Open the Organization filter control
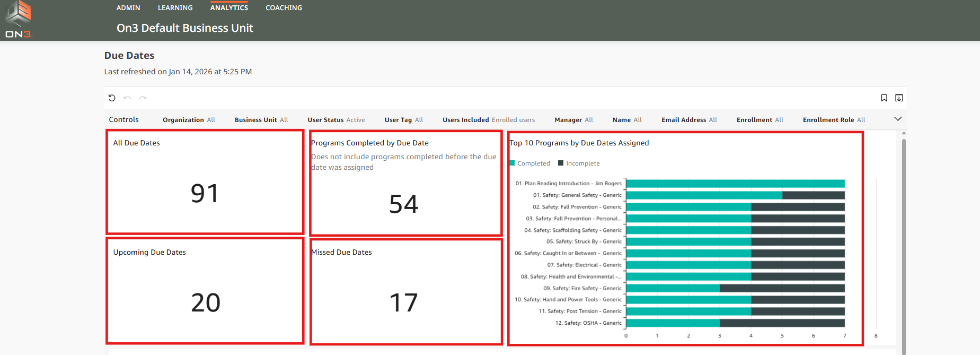The image size is (980, 355). click(189, 120)
